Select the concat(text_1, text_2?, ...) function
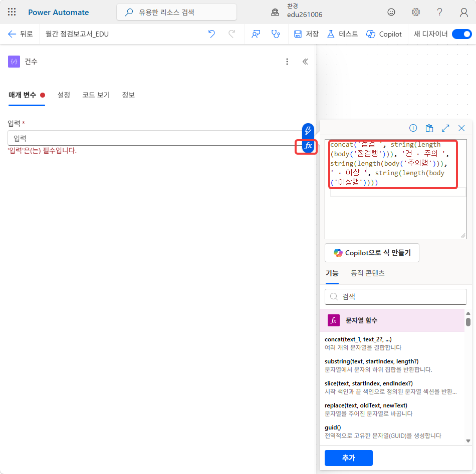476x474 pixels. click(x=392, y=343)
